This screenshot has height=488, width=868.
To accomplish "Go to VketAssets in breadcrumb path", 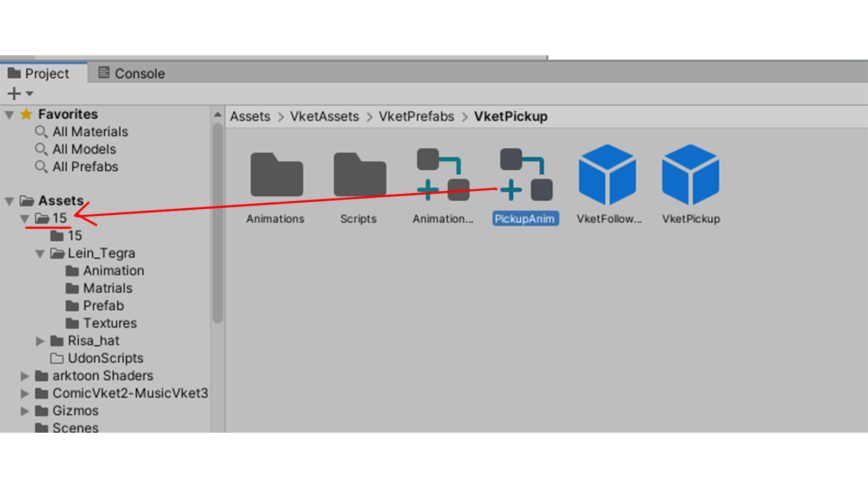I will tap(324, 117).
